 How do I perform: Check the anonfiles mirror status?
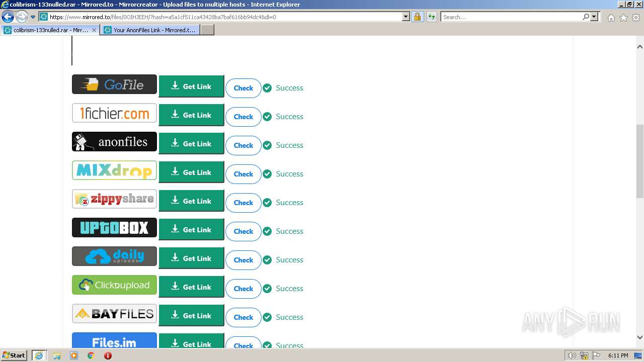244,145
